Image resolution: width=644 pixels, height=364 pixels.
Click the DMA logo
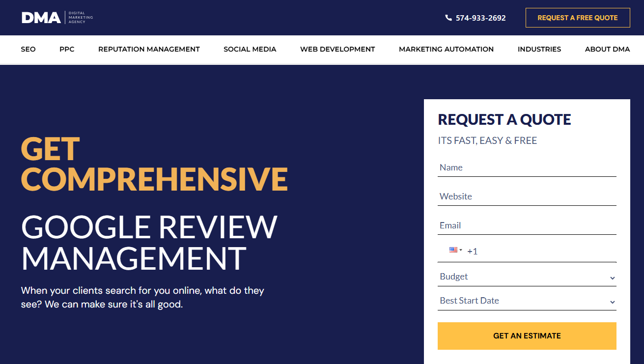[56, 17]
